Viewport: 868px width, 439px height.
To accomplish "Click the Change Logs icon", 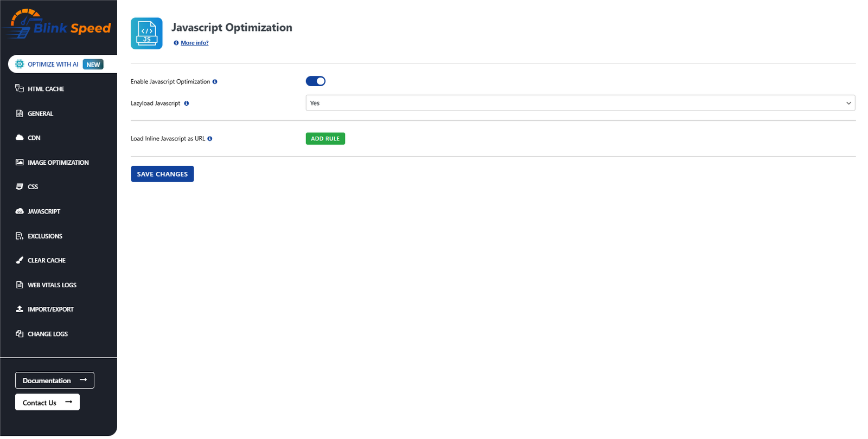I will pos(20,334).
